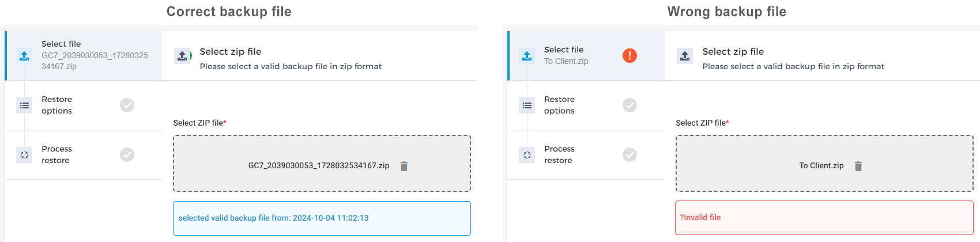Viewport: 980px width, 242px height.
Task: Remove To Client.zip using trash icon
Action: point(858,166)
